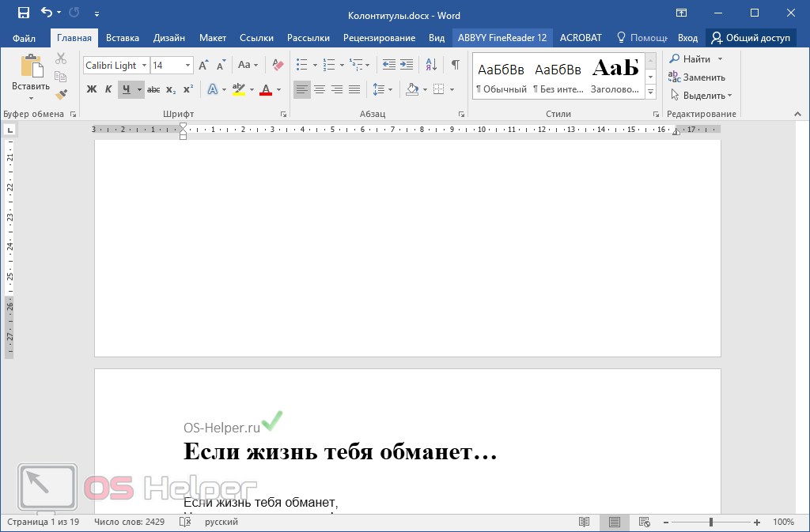The width and height of the screenshot is (810, 532).
Task: Apply the Заголовок heading style
Action: point(615,76)
